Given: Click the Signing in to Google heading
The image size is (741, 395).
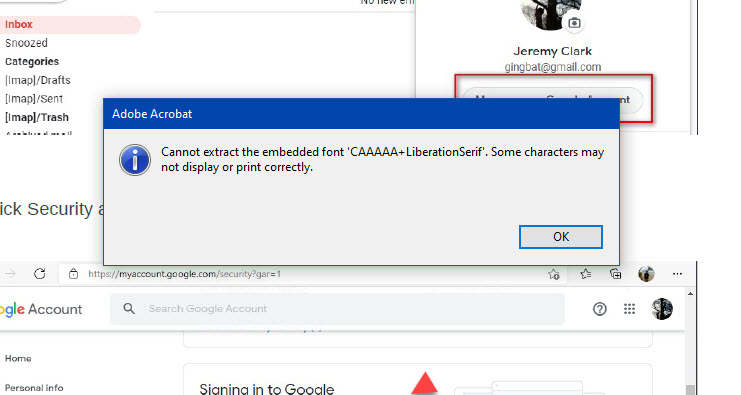Looking at the screenshot, I should point(267,389).
